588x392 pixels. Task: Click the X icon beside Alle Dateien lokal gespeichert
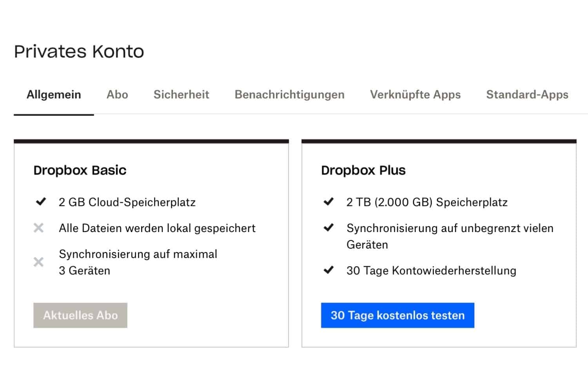pyautogui.click(x=38, y=228)
